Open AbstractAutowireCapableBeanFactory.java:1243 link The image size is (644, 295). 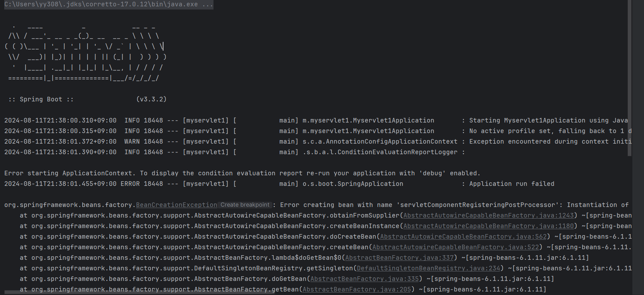488,215
